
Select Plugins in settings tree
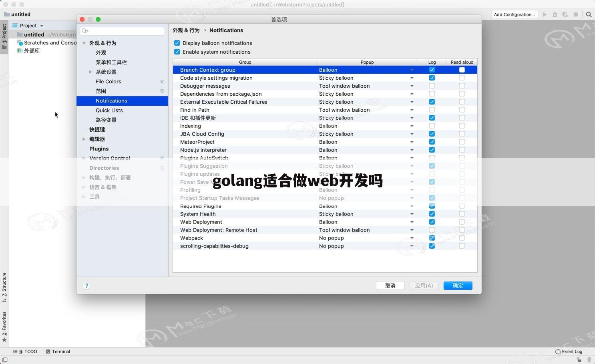click(99, 149)
